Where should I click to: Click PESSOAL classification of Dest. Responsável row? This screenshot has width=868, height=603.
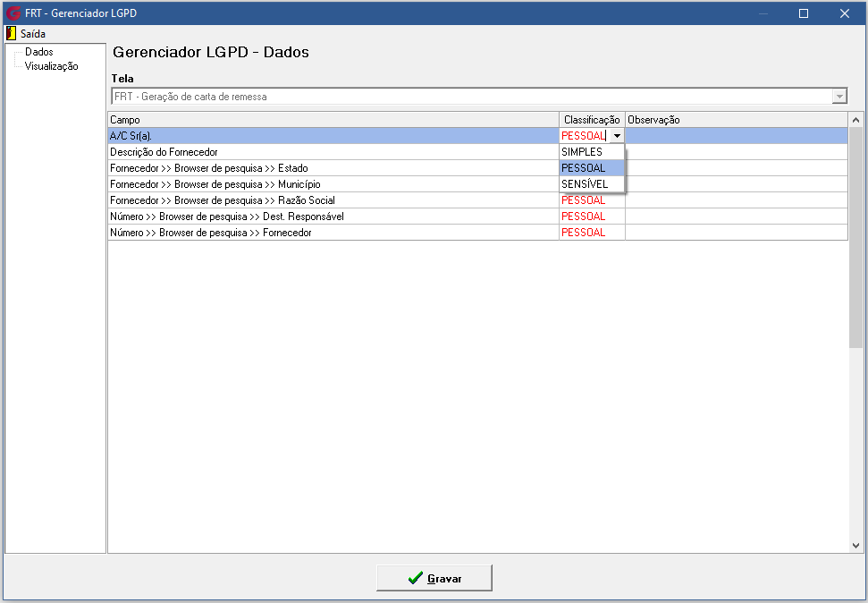click(592, 217)
